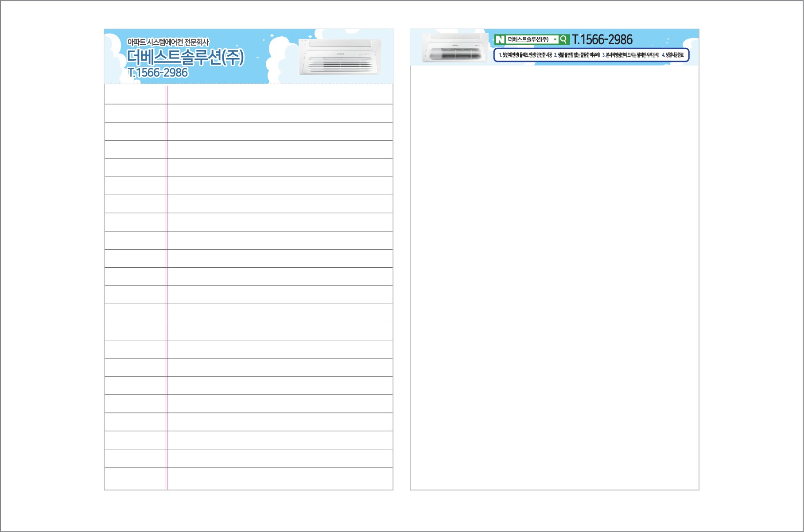This screenshot has width=804, height=532.
Task: Click slogan item 4 당일시공완료
Action: (672, 55)
